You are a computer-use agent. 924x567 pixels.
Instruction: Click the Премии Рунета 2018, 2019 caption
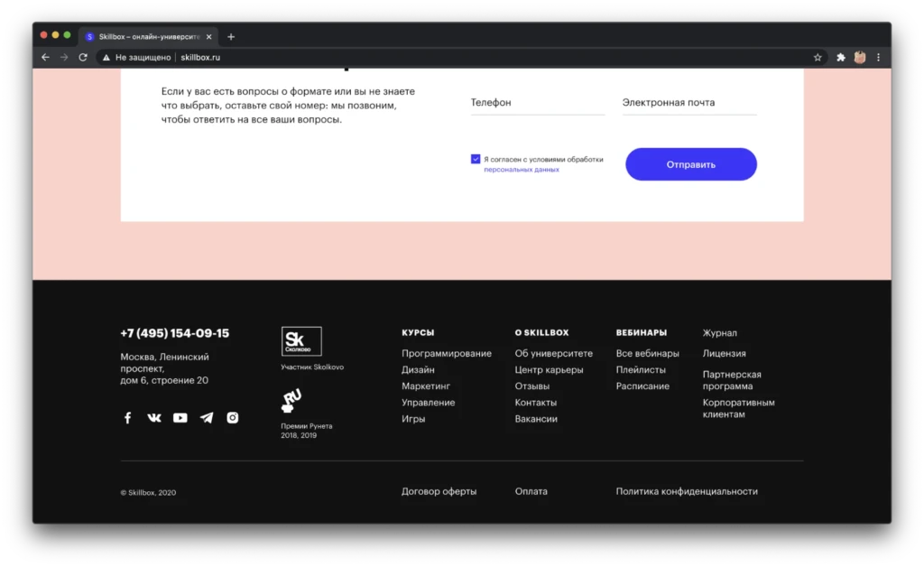click(307, 431)
